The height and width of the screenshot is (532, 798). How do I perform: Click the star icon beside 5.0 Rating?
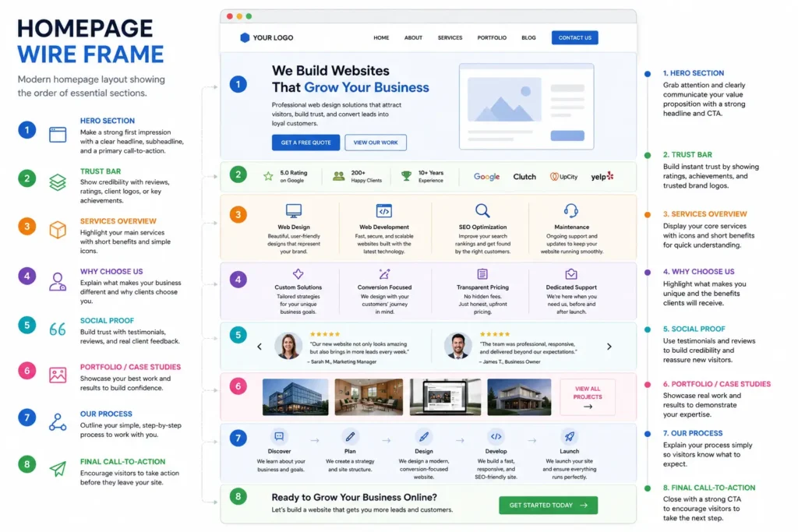268,177
